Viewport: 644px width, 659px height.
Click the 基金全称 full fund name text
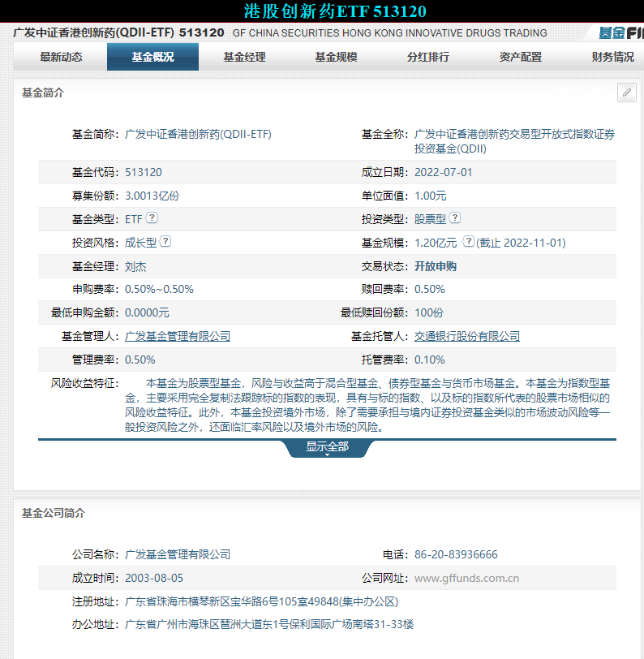click(514, 141)
